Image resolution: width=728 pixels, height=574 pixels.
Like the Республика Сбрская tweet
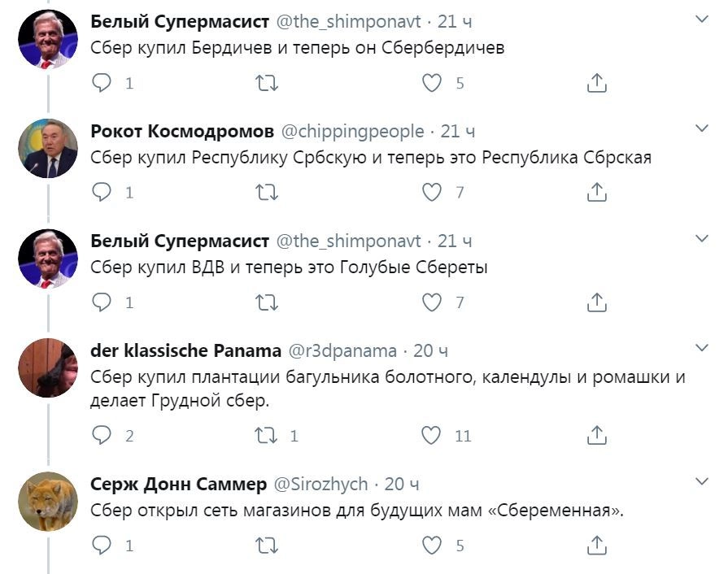click(x=432, y=192)
